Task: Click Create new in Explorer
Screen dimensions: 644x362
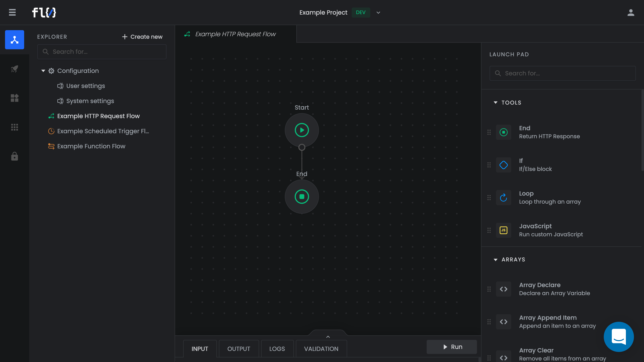Action: [142, 37]
